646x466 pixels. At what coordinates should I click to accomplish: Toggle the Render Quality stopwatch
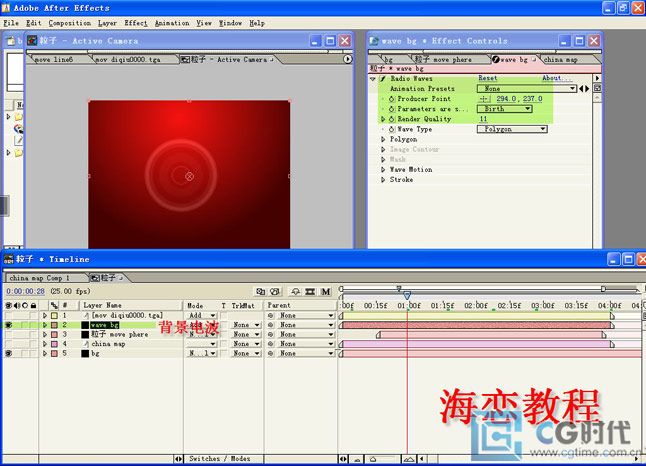[x=391, y=119]
